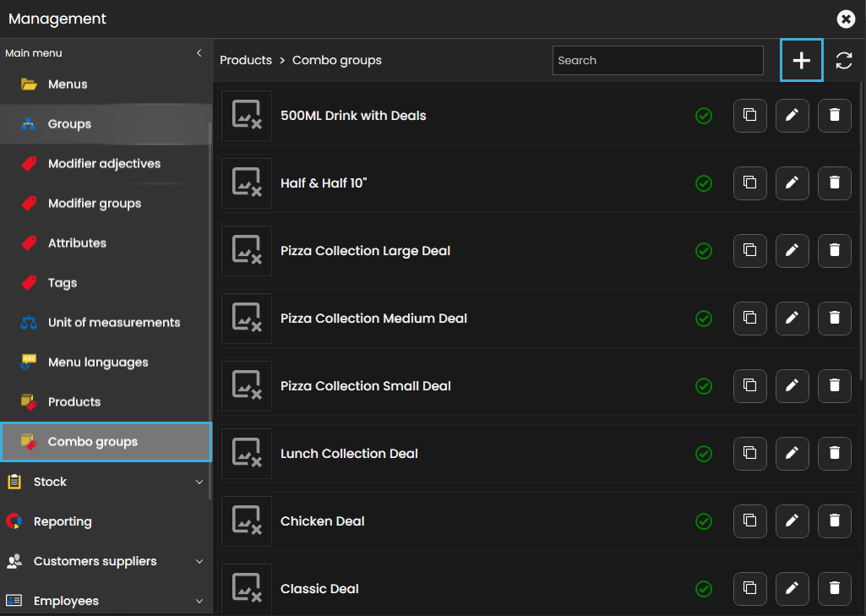Expand the Stock menu section
The height and width of the screenshot is (616, 866).
tap(199, 482)
